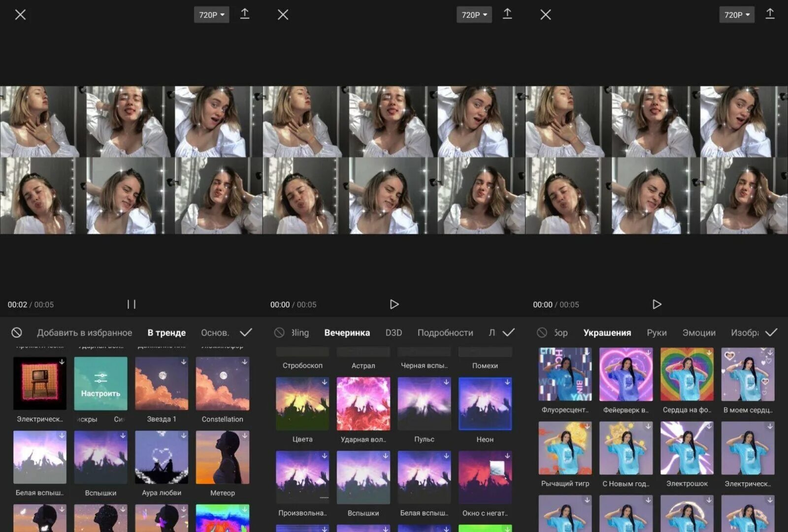Viewport: 788px width, 532px height.
Task: Play the video in the middle panel
Action: pyautogui.click(x=394, y=304)
